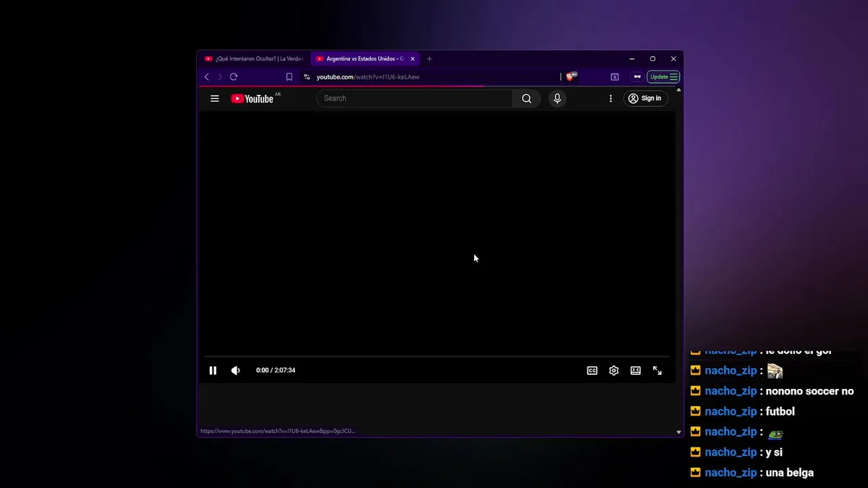Open a new browser tab
Image resolution: width=868 pixels, height=488 pixels.
pos(429,59)
